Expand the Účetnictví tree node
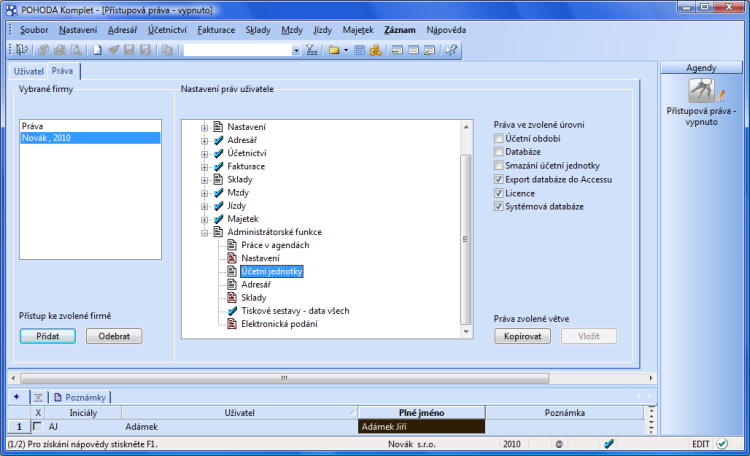Image resolution: width=750 pixels, height=456 pixels. coord(204,154)
